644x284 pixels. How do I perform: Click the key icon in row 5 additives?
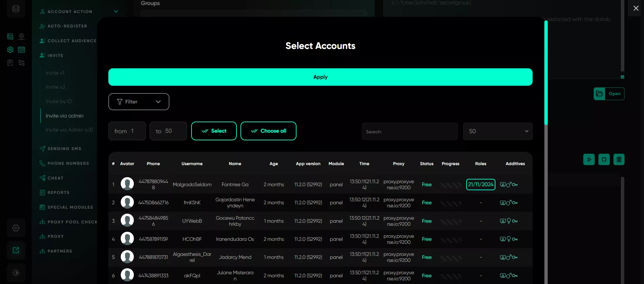[x=515, y=257]
